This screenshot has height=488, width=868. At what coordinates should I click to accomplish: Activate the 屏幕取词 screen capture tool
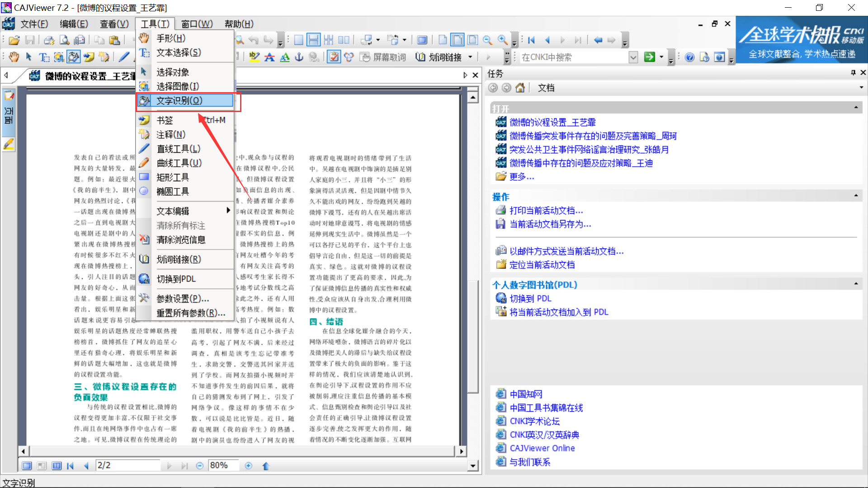pyautogui.click(x=382, y=57)
